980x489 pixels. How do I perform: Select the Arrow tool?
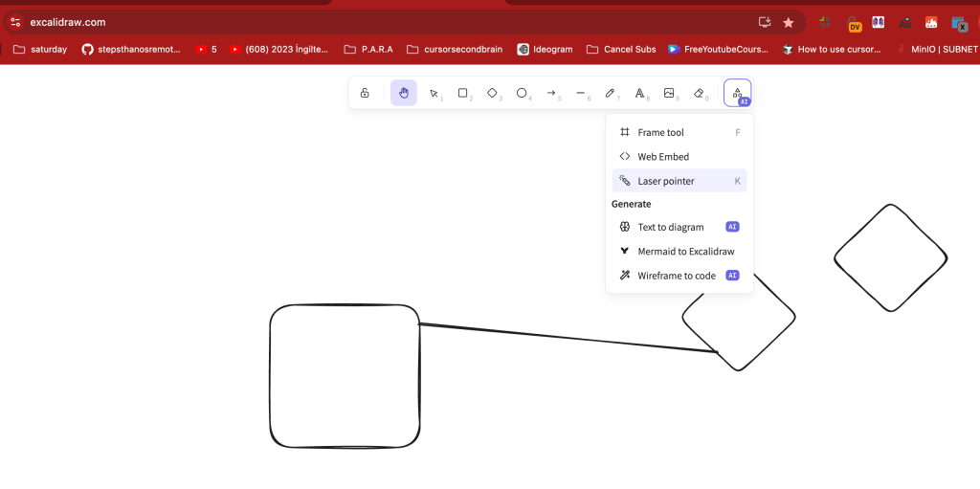(550, 93)
